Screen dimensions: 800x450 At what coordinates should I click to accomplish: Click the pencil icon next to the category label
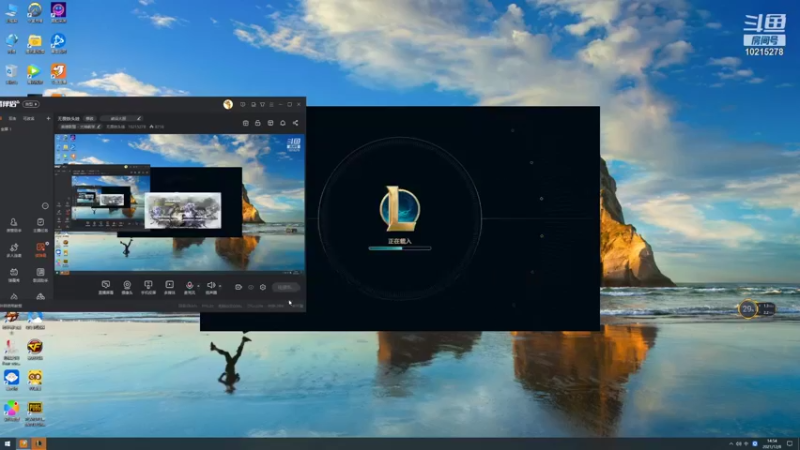click(98, 127)
